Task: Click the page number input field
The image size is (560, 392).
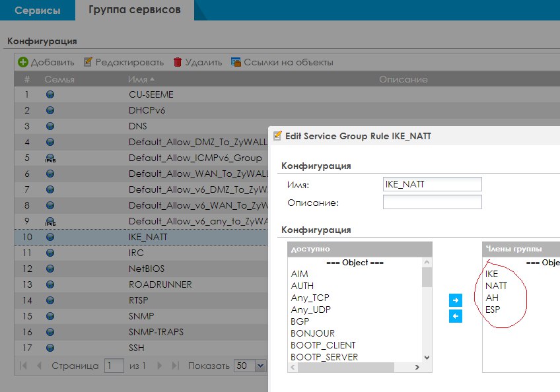Action: pos(114,366)
